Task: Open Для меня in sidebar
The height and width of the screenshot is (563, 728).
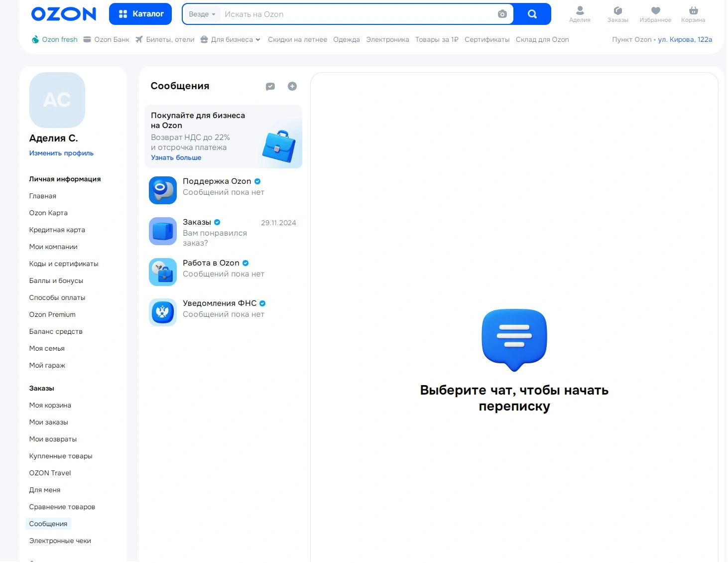Action: click(45, 490)
